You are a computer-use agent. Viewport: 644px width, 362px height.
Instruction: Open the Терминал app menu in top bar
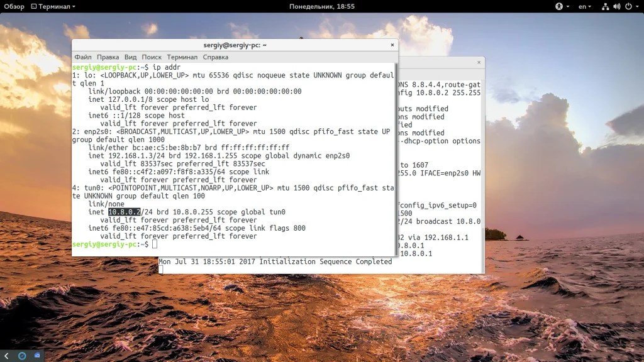coord(53,6)
